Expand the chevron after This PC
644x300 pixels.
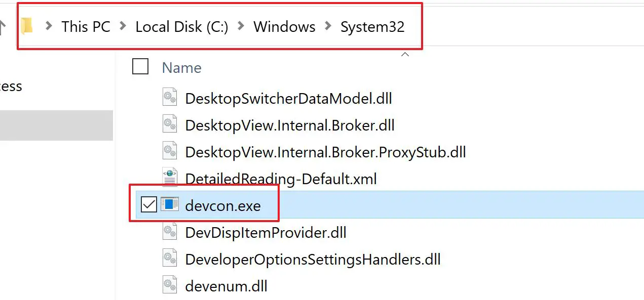(123, 26)
